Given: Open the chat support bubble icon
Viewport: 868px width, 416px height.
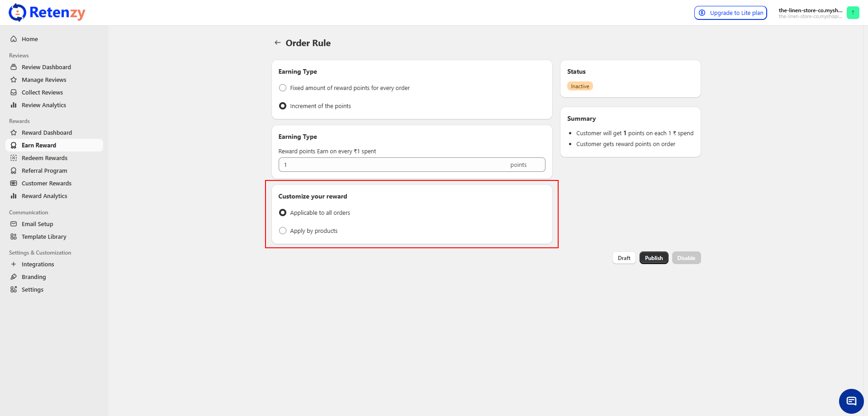Looking at the screenshot, I should point(851,401).
